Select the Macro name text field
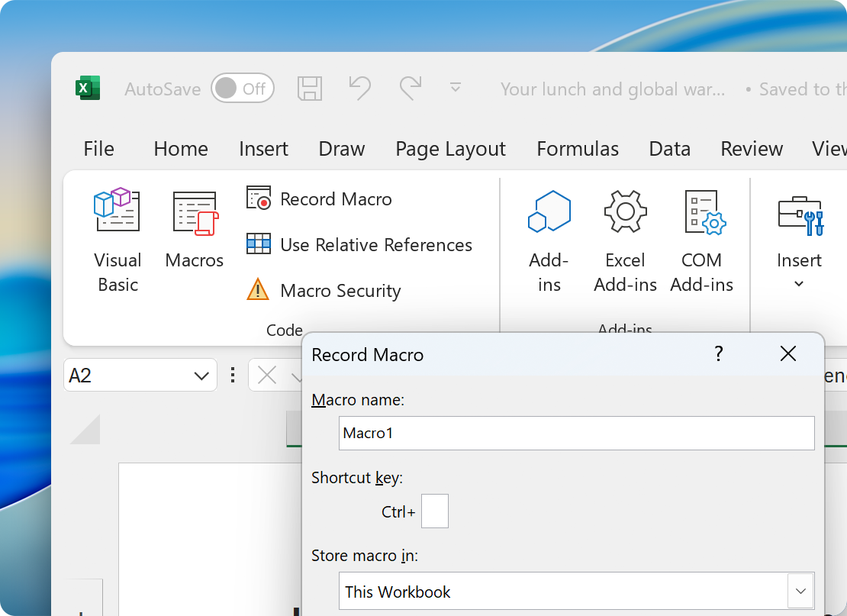The width and height of the screenshot is (847, 616). click(x=576, y=433)
